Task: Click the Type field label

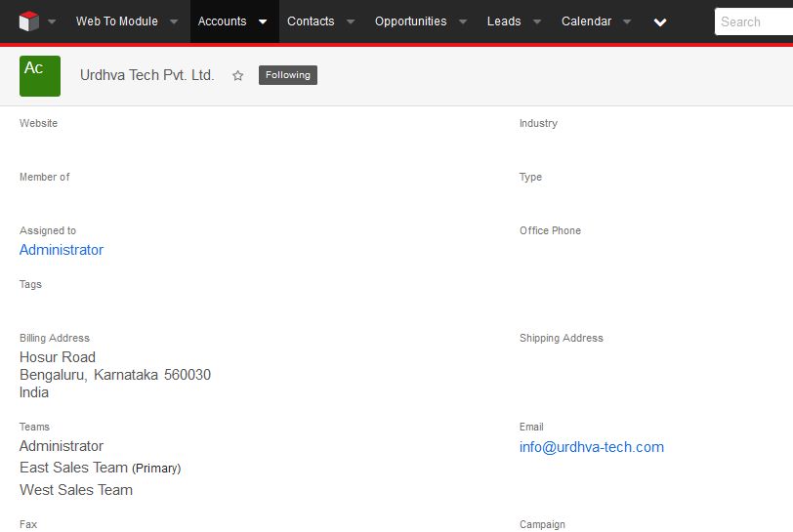Action: pyautogui.click(x=530, y=177)
